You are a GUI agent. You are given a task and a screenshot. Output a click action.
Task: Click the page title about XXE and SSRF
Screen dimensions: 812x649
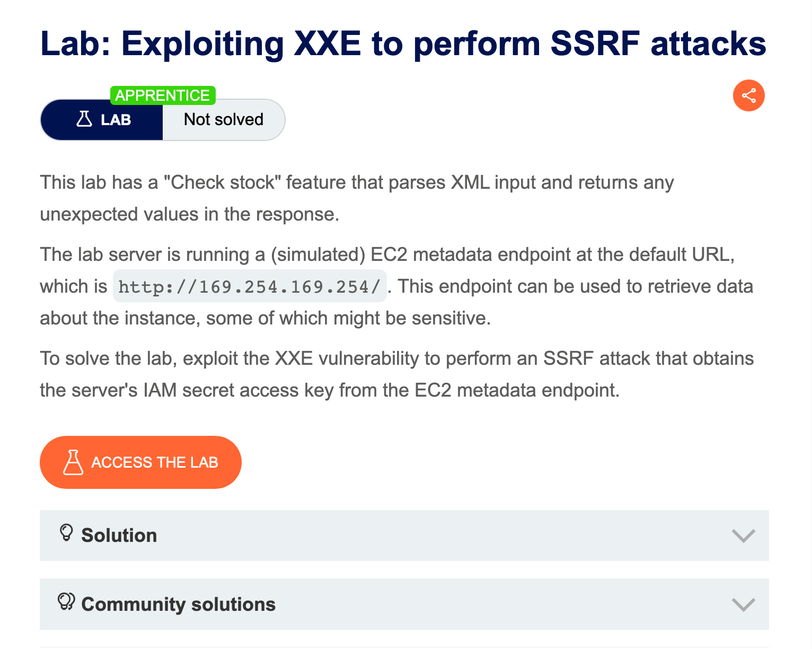pos(403,43)
